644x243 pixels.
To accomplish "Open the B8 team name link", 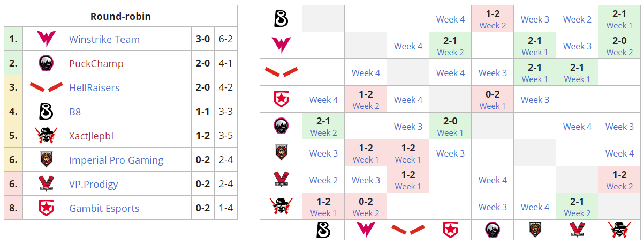I will (75, 112).
